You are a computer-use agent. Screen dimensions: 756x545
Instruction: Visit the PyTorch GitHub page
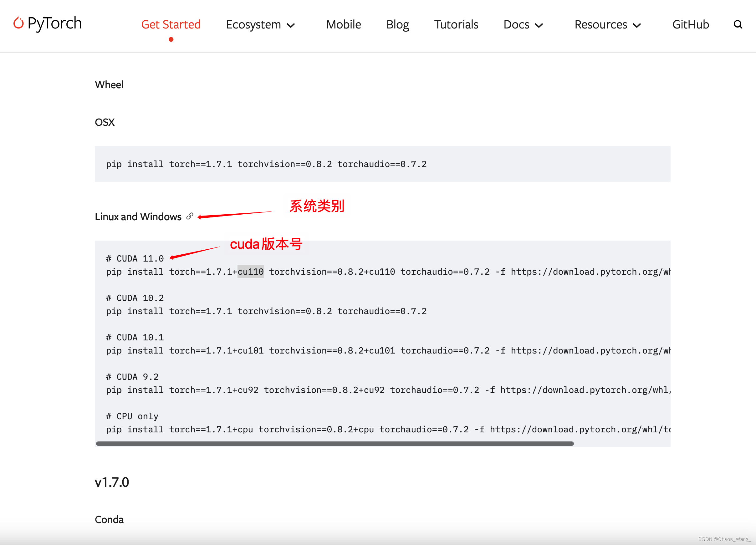690,24
